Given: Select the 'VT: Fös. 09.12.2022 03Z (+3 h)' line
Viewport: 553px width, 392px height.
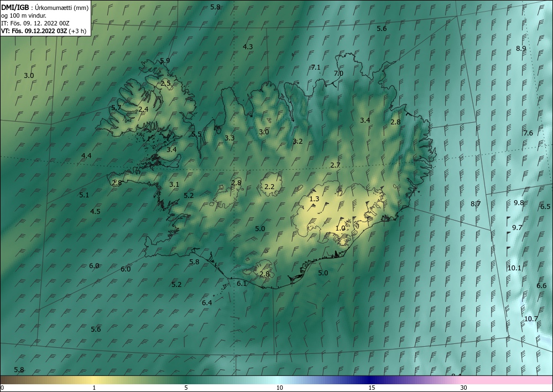Looking at the screenshot, I should (44, 30).
